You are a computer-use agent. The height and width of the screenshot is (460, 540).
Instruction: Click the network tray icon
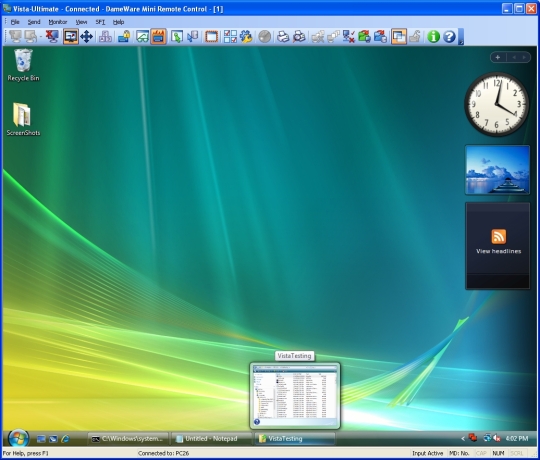[487, 438]
